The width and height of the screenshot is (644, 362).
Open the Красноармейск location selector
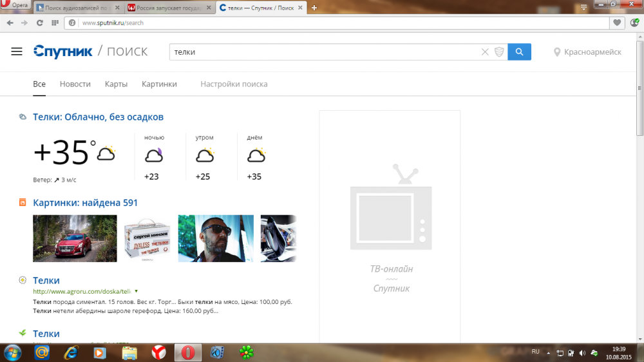coord(587,52)
